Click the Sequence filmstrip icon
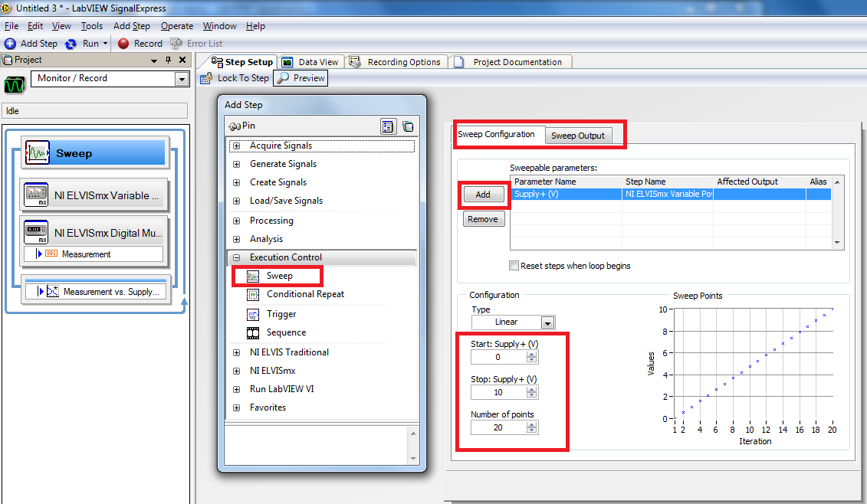The width and height of the screenshot is (867, 504). [253, 332]
